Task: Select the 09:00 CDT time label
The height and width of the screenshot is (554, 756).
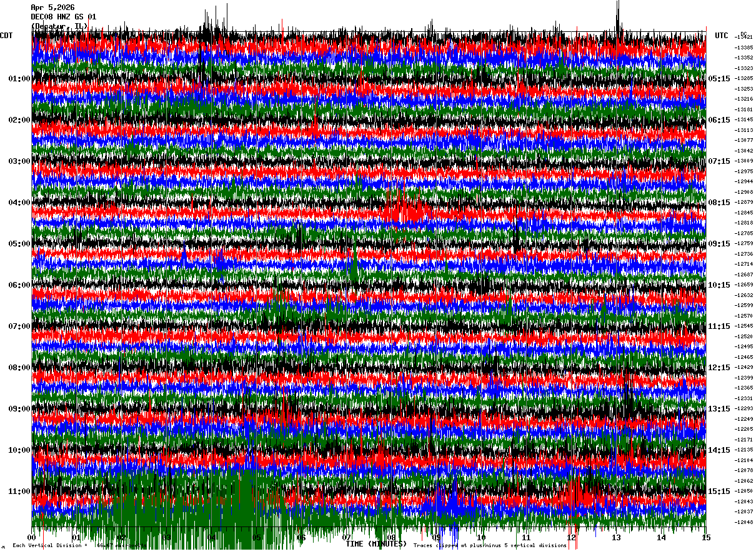Action: 19,409
